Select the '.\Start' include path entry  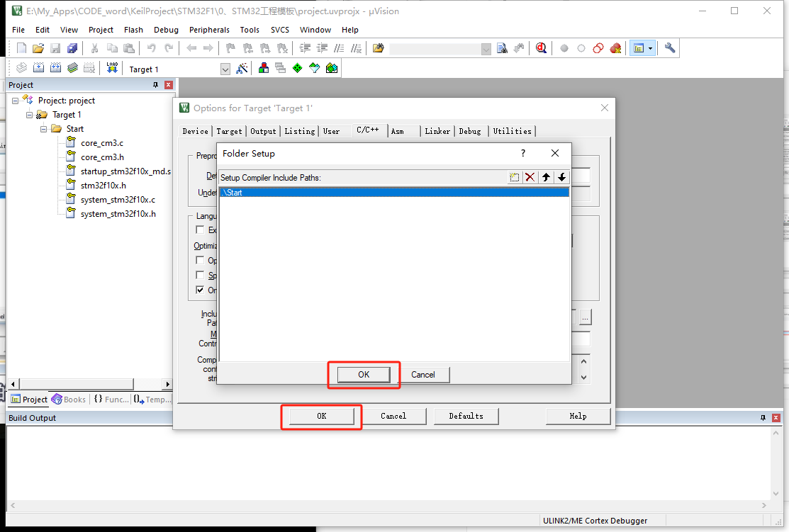point(394,193)
